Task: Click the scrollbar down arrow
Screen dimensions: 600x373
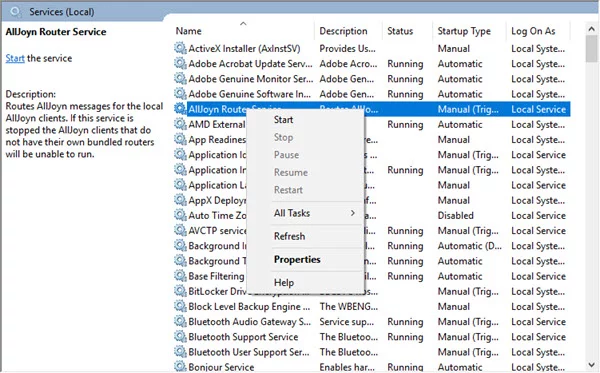Action: point(592,364)
